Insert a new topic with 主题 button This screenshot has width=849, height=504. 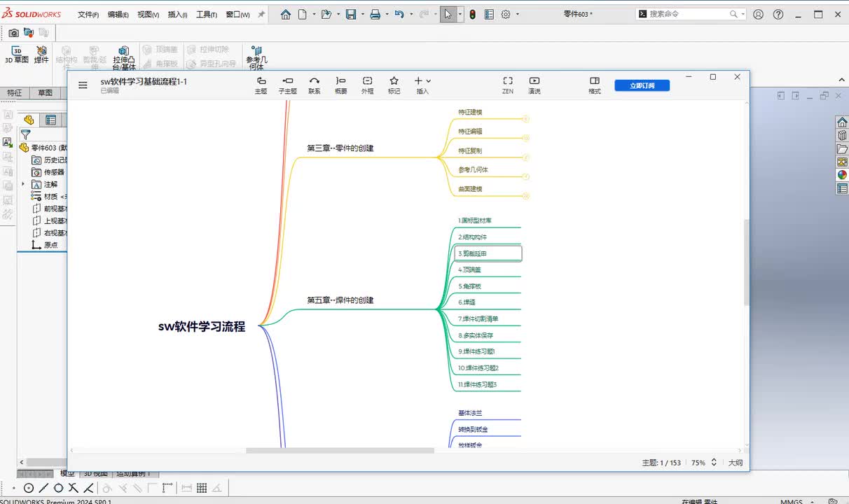[x=261, y=85]
